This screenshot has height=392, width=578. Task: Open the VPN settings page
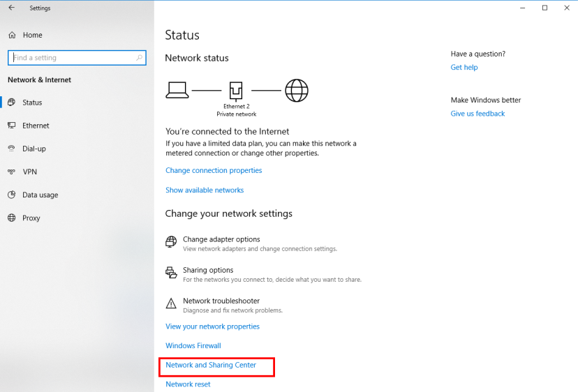[x=29, y=172]
